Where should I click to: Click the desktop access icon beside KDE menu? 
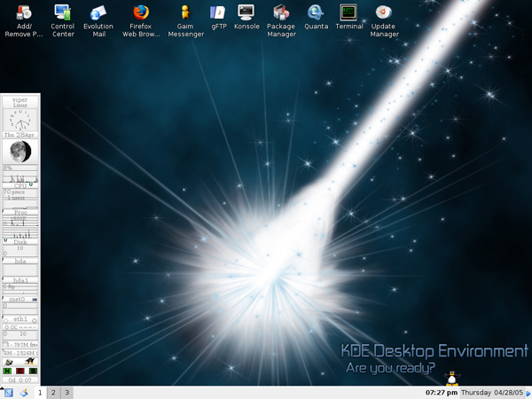[24, 393]
